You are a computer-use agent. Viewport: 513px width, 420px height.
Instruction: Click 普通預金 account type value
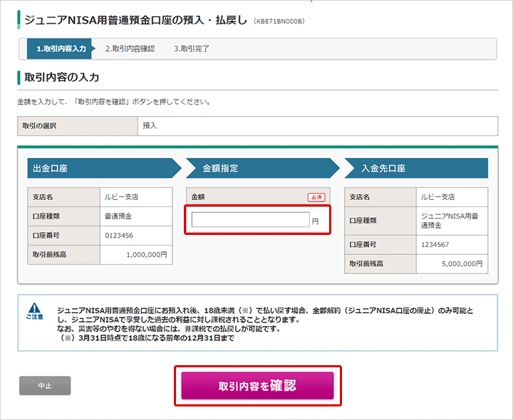click(x=118, y=216)
